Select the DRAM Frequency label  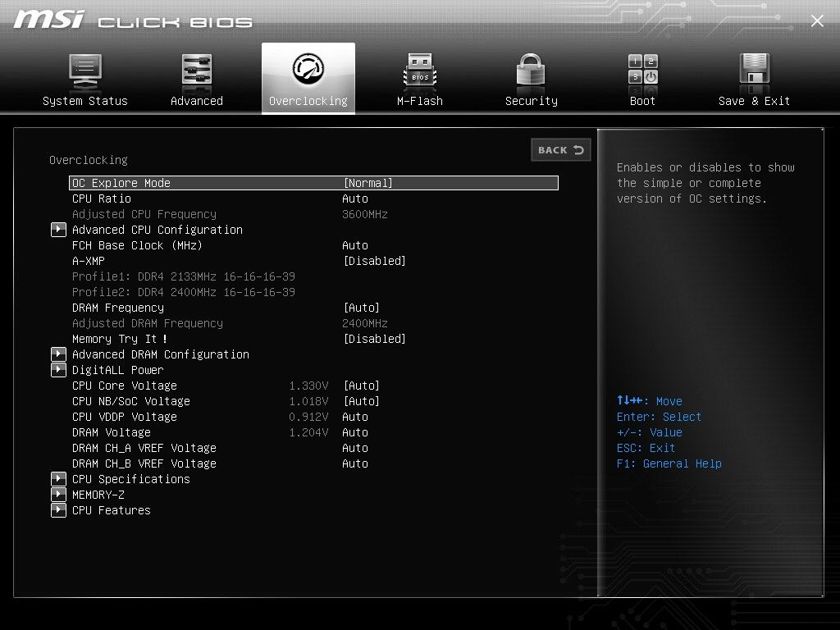point(118,308)
